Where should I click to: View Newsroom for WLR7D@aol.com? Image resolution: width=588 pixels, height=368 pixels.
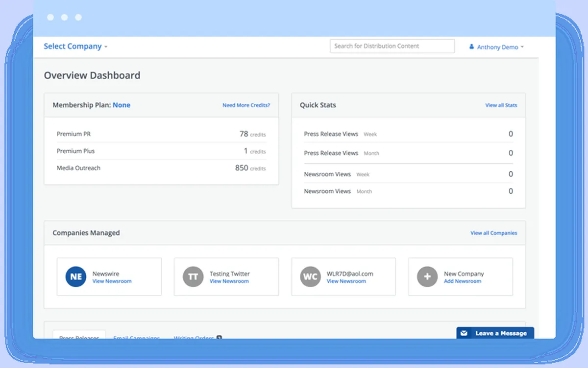click(346, 281)
